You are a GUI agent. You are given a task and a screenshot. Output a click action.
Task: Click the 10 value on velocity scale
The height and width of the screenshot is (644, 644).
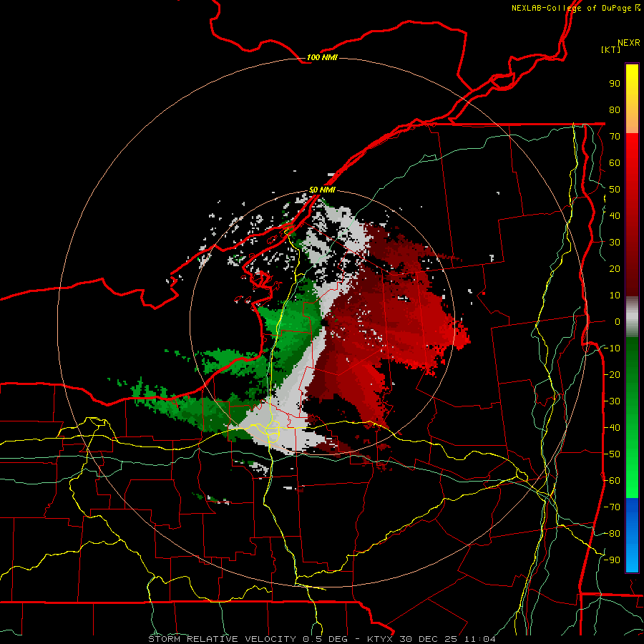click(x=615, y=296)
